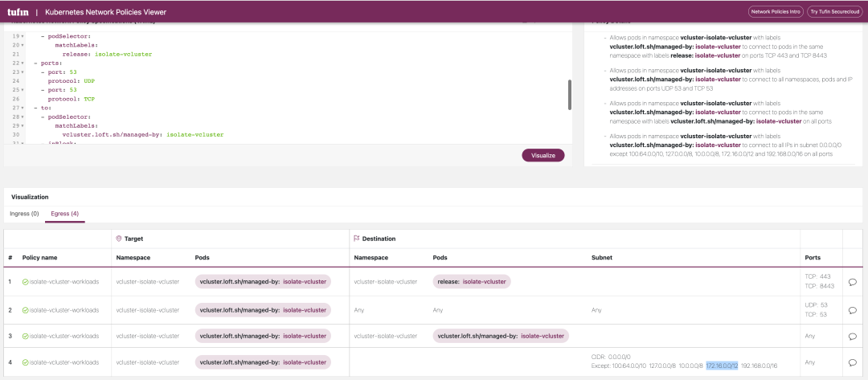Select the Egress (4) tab
The width and height of the screenshot is (868, 380).
point(65,214)
